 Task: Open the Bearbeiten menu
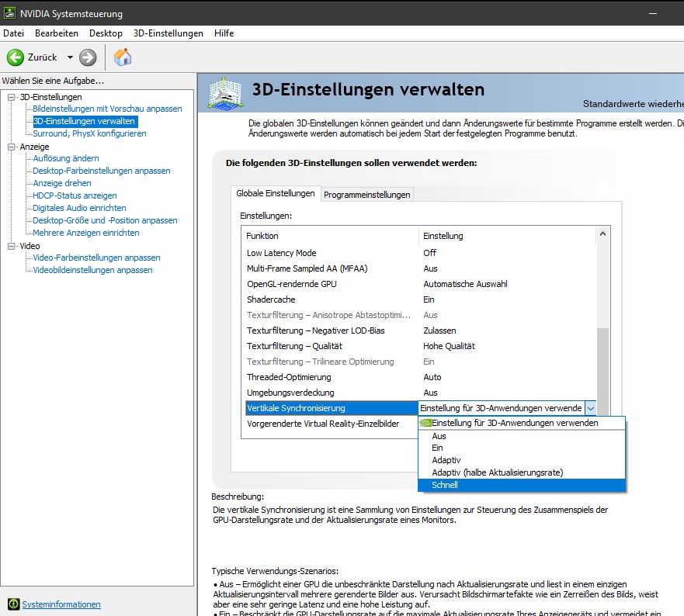tap(57, 33)
